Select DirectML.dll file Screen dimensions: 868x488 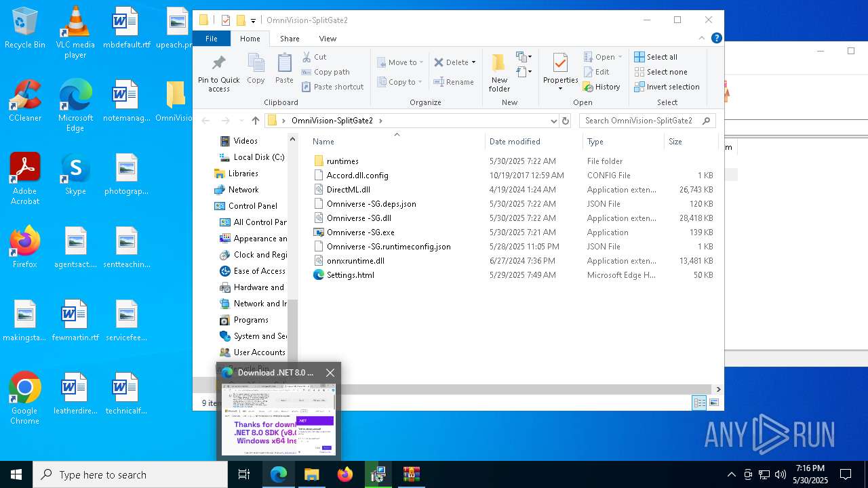pyautogui.click(x=348, y=190)
